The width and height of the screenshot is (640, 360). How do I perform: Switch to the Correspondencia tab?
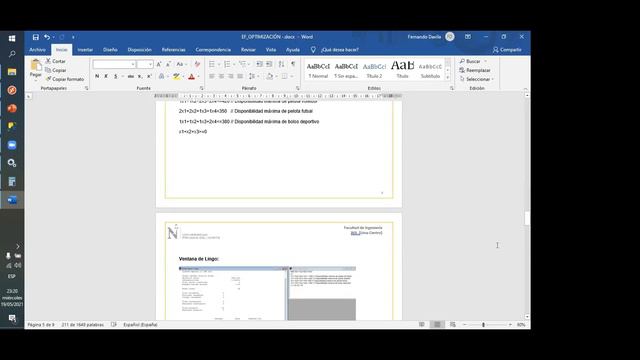[x=213, y=50]
